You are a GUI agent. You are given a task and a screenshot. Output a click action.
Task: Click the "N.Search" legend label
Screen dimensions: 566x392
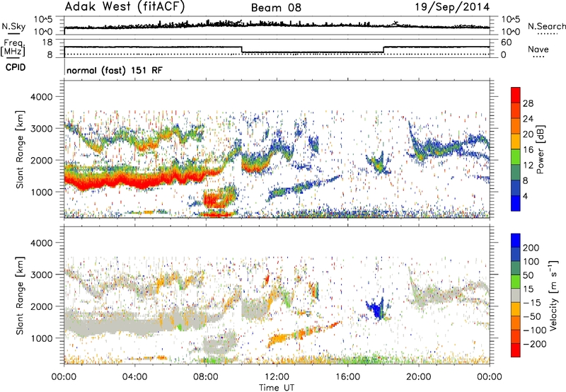point(546,26)
